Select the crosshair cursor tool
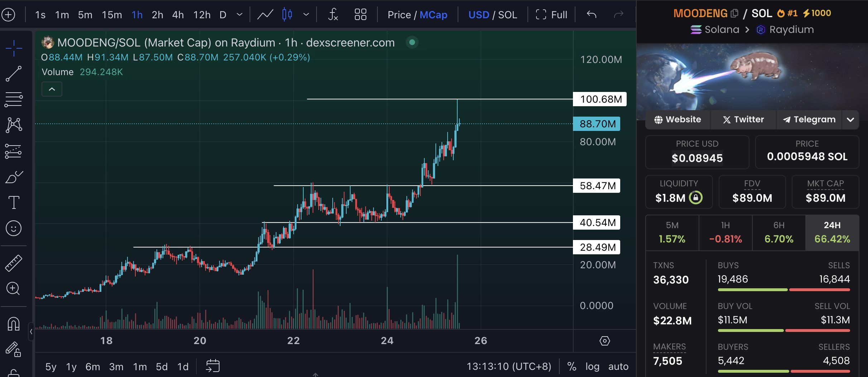 coord(14,48)
